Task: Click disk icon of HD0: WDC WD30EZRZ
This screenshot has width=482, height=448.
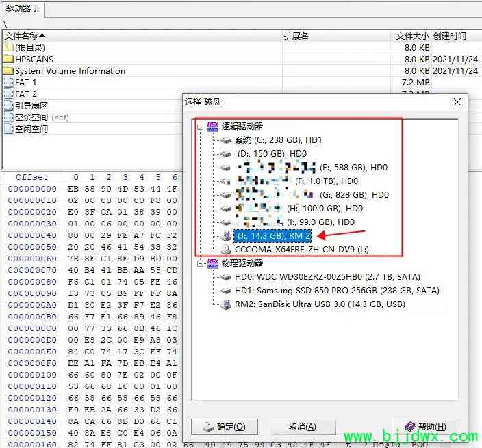Action: (x=226, y=277)
